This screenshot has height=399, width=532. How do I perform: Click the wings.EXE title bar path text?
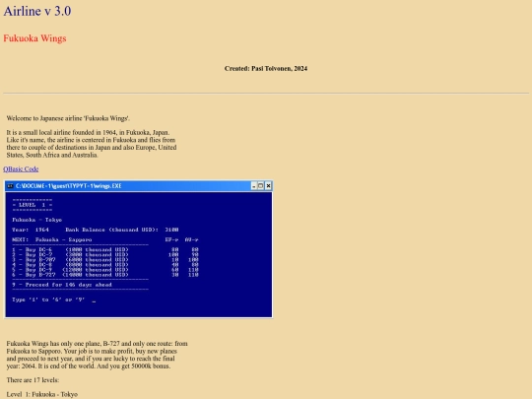coord(69,186)
